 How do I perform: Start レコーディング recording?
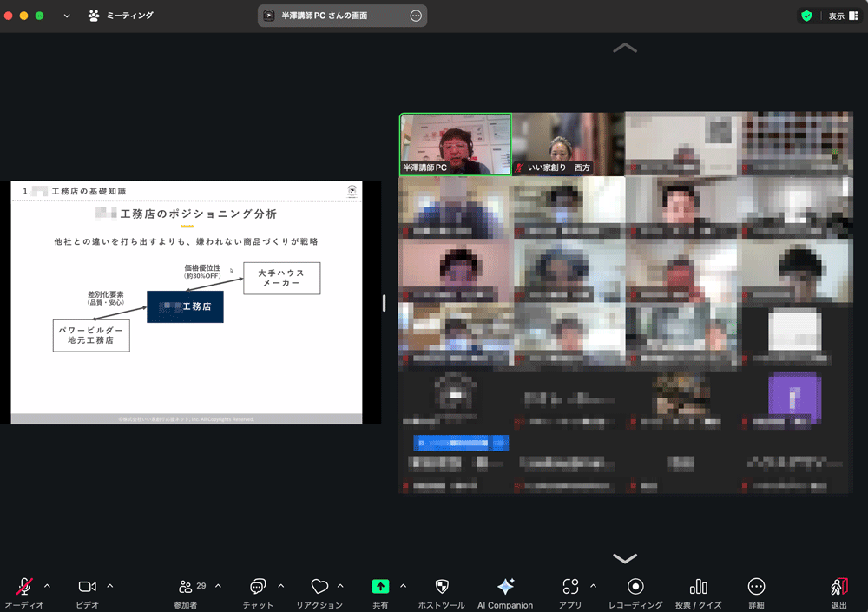[635, 587]
